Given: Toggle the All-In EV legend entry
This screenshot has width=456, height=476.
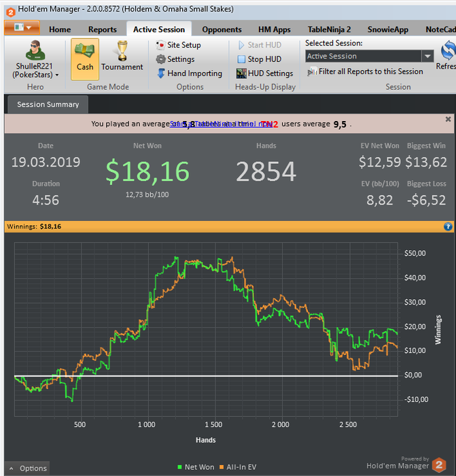Looking at the screenshot, I should [x=238, y=467].
